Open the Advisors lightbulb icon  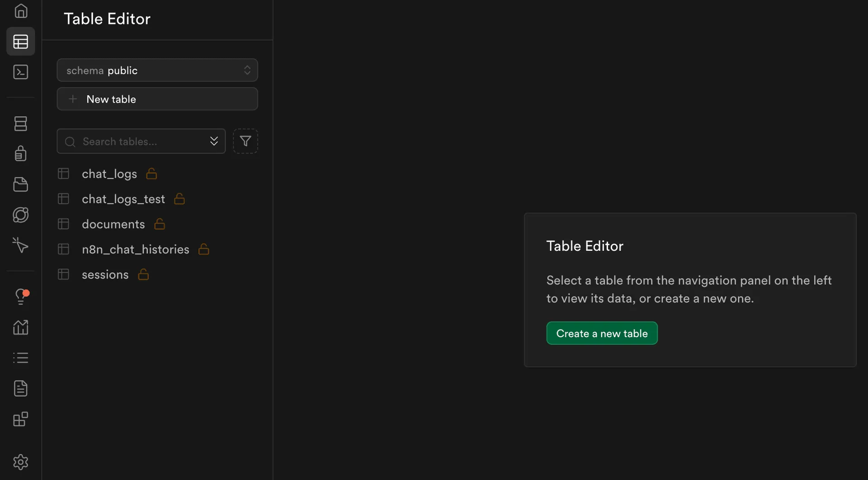(21, 296)
